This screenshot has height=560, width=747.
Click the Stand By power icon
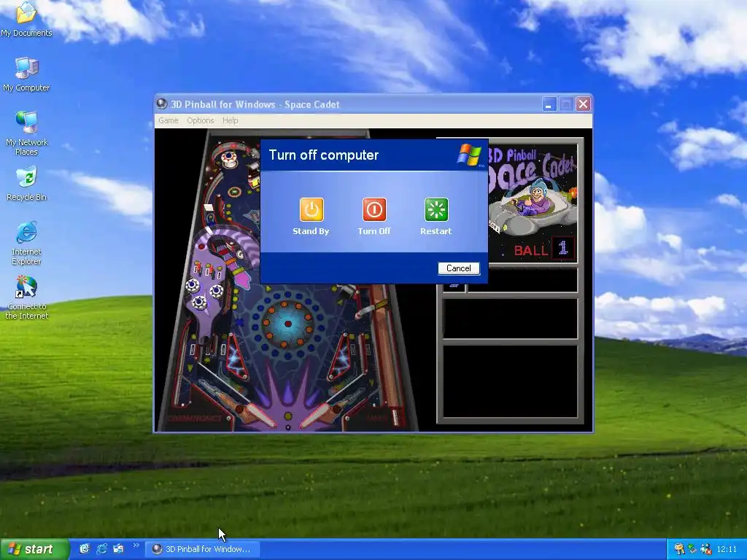click(x=311, y=209)
